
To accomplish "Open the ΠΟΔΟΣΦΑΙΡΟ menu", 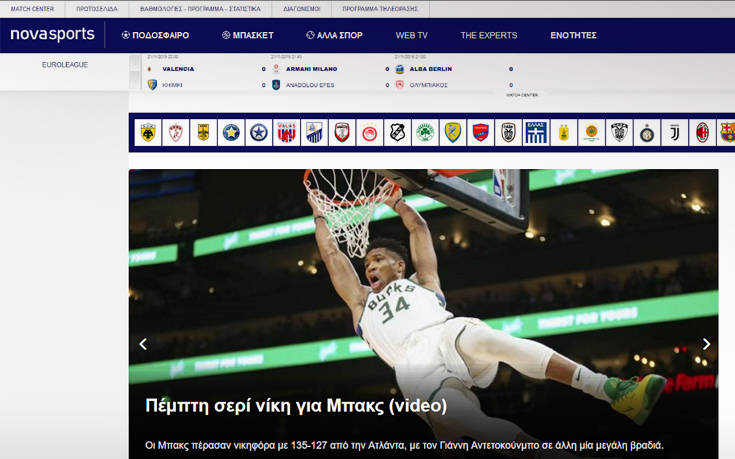I will point(155,35).
